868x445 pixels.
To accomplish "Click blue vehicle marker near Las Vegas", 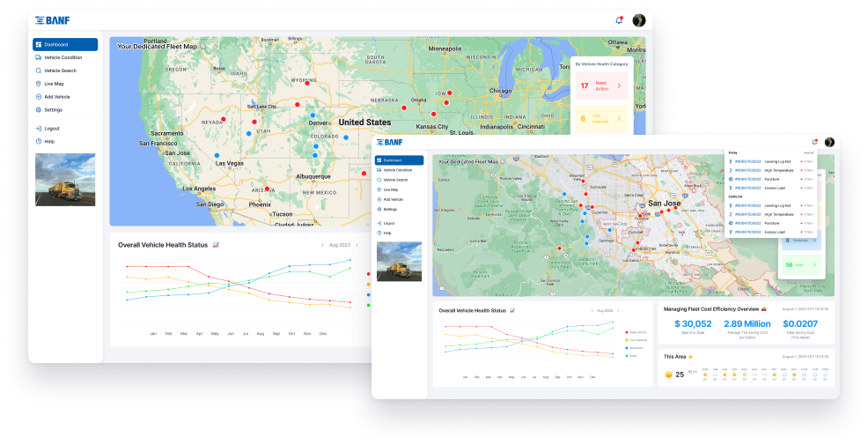I will coord(217,156).
